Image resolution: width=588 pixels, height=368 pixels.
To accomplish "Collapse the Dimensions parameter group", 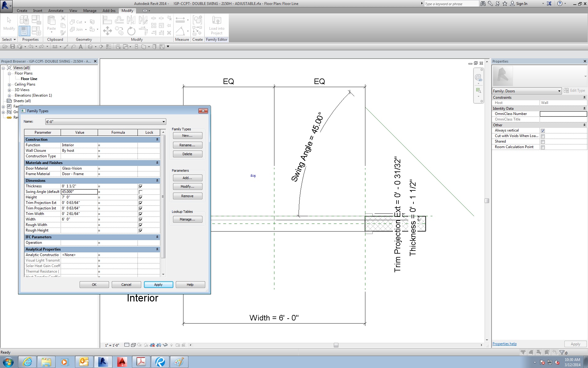I will click(x=157, y=181).
